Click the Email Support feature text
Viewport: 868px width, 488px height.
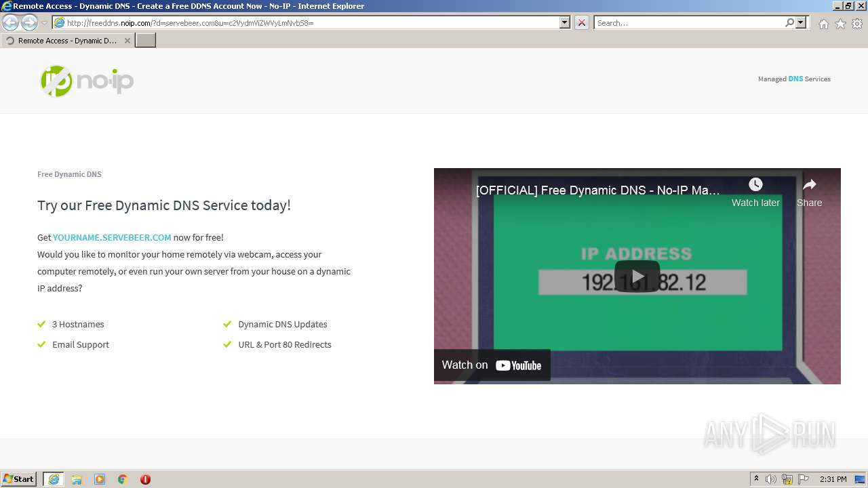click(81, 344)
